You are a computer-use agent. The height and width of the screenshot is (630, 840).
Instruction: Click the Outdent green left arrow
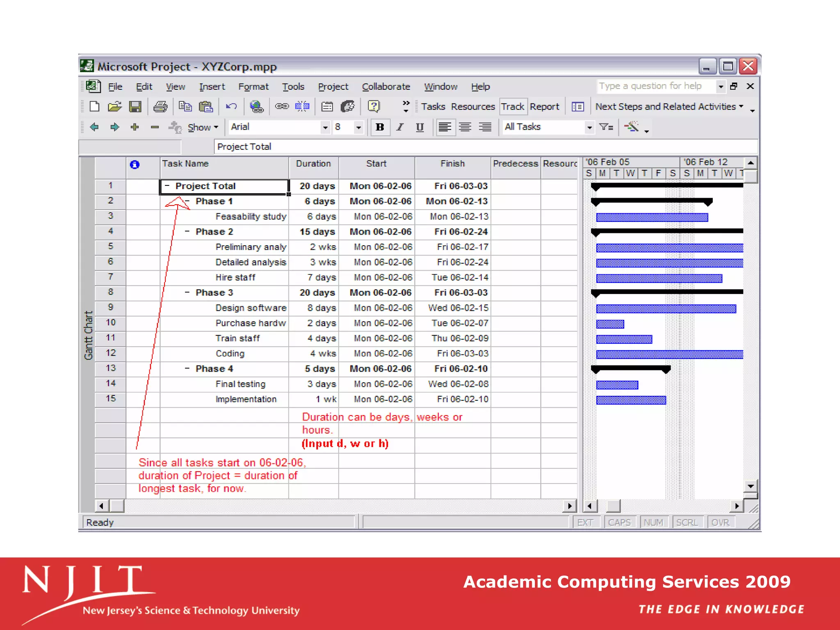coord(94,127)
